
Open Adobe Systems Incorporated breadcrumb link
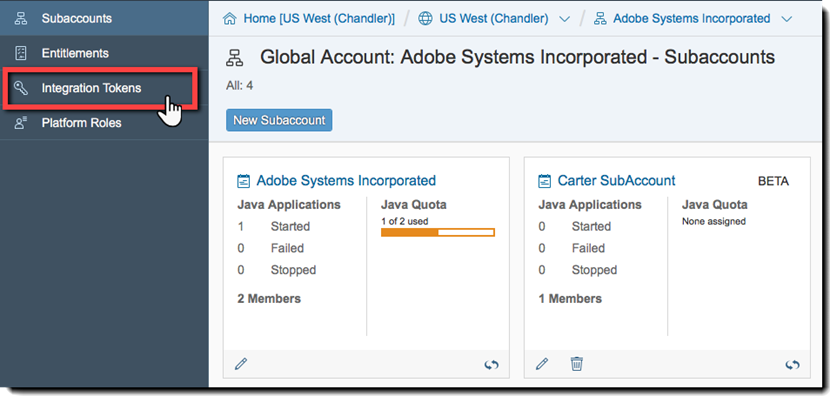pyautogui.click(x=691, y=19)
